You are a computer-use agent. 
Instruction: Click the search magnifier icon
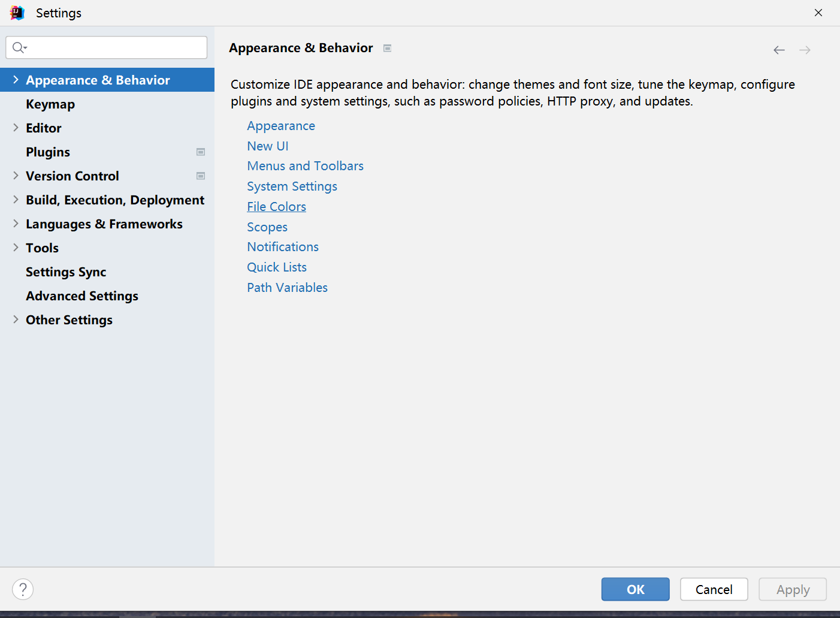pyautogui.click(x=19, y=47)
